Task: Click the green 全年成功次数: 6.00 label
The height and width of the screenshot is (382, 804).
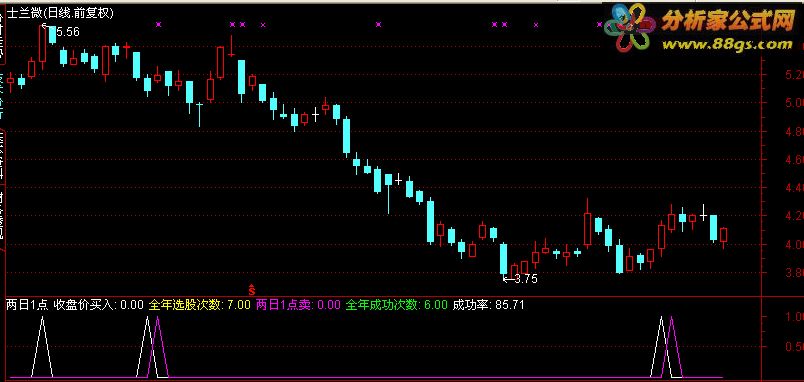Action: pyautogui.click(x=396, y=306)
